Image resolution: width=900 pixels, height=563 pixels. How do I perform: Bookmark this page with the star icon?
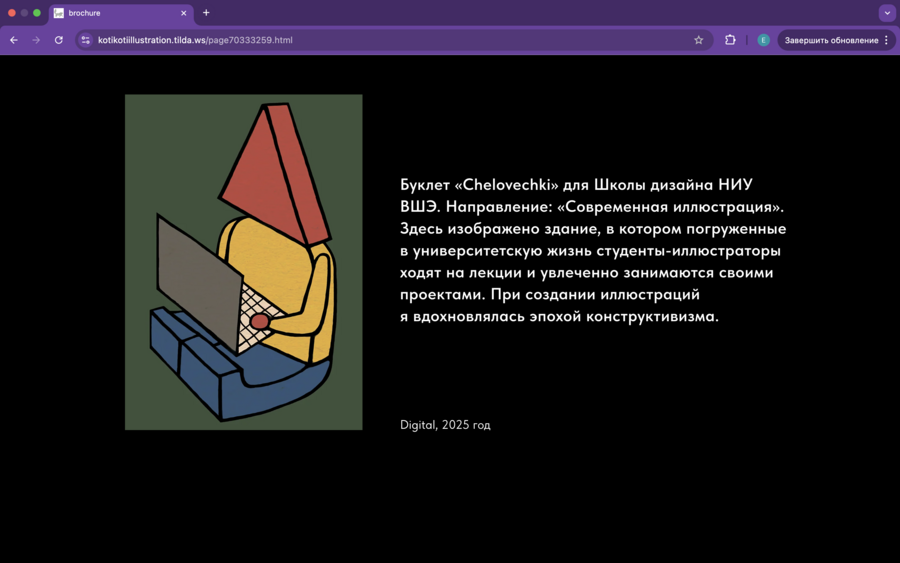coord(699,40)
